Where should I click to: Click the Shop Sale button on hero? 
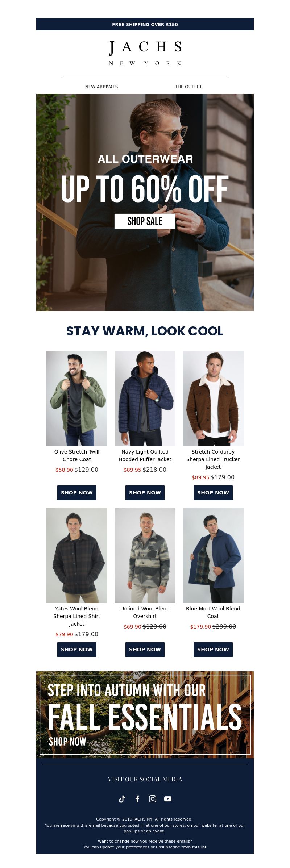(x=145, y=221)
